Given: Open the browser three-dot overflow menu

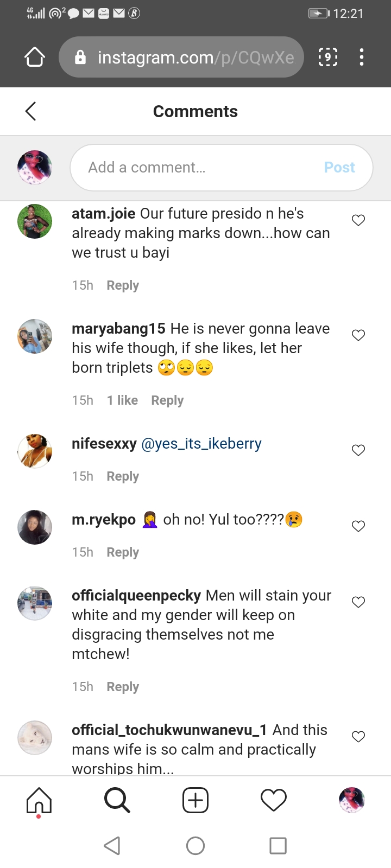Looking at the screenshot, I should click(362, 57).
